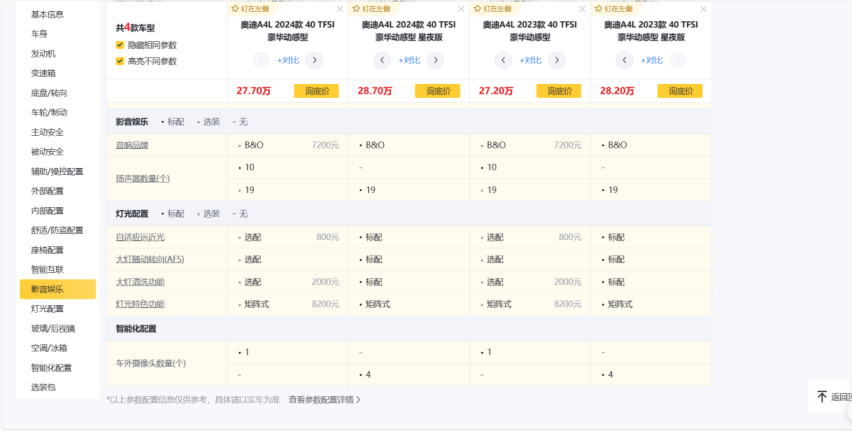Click right arrow under first 2024 A4L model
The image size is (852, 431).
coord(314,60)
